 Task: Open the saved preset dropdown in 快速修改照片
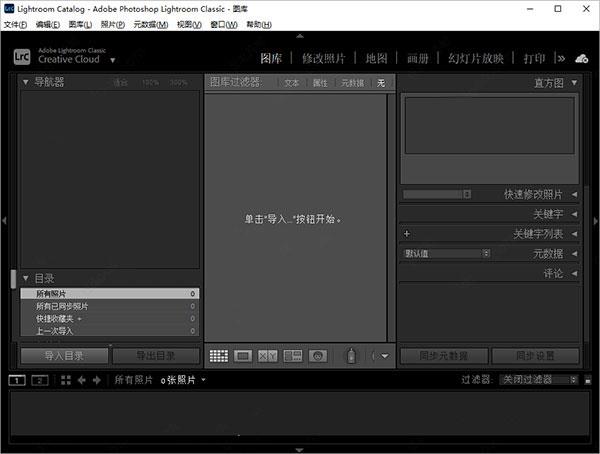pos(437,194)
